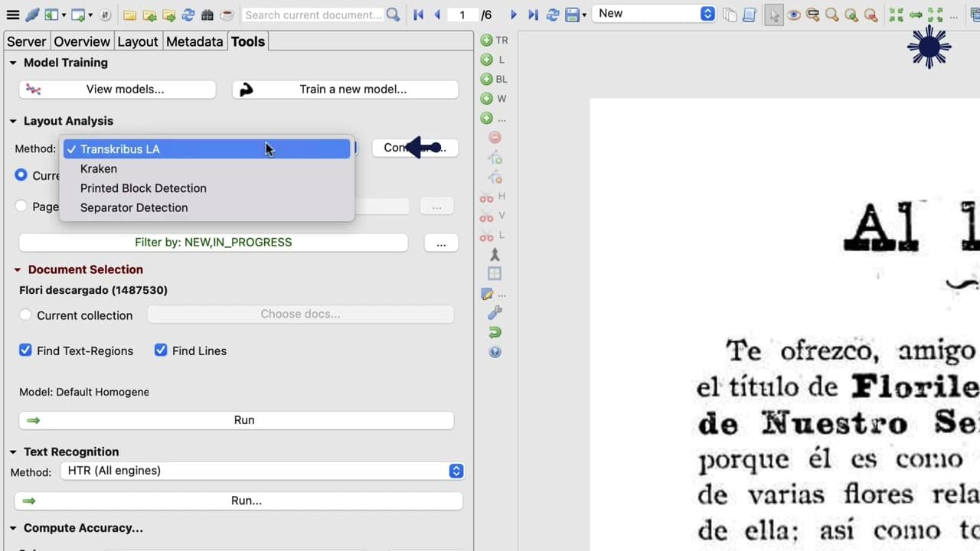
Task: Click the fit to width arrows icon
Action: [916, 15]
